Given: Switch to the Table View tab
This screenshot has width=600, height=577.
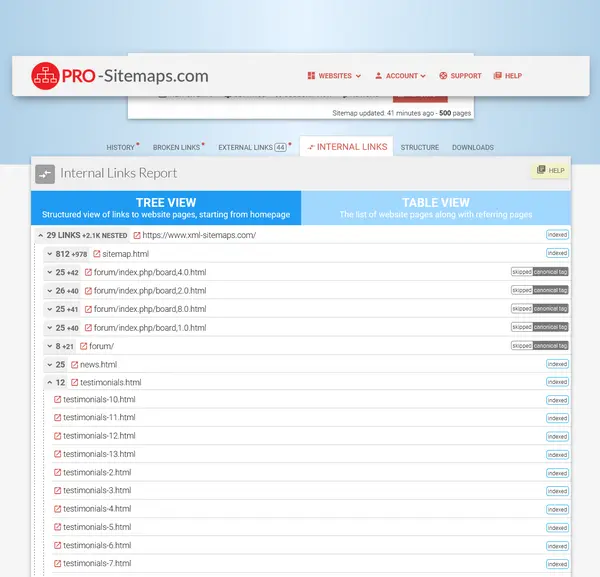Looking at the screenshot, I should 435,208.
